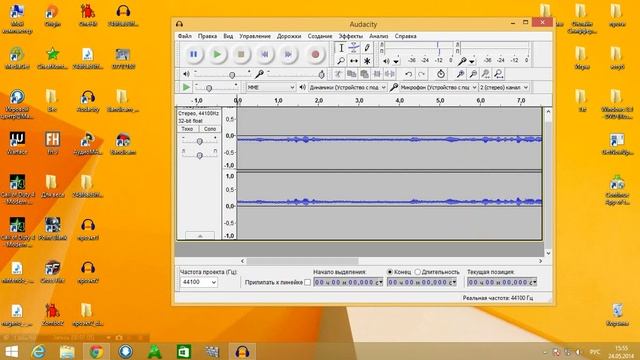This screenshot has width=640, height=360.
Task: Open the input meter options arrow
Action: click(x=472, y=62)
